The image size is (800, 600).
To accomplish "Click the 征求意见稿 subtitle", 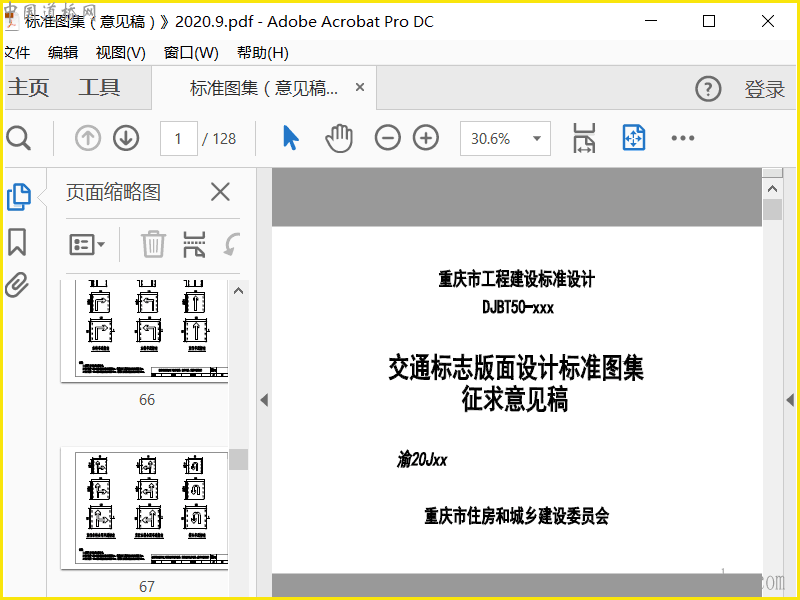I will (x=515, y=399).
